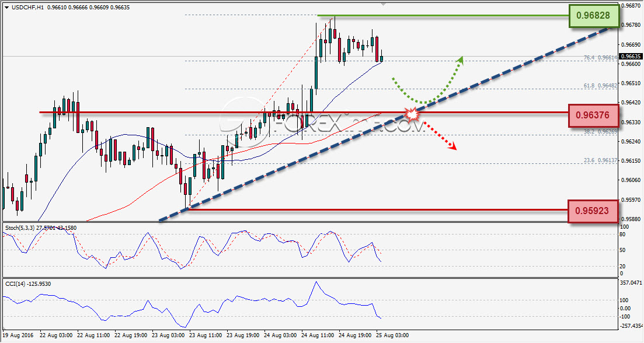Click the OHLC value 0.96666
Viewport: 644px width, 343px height.
(77, 8)
